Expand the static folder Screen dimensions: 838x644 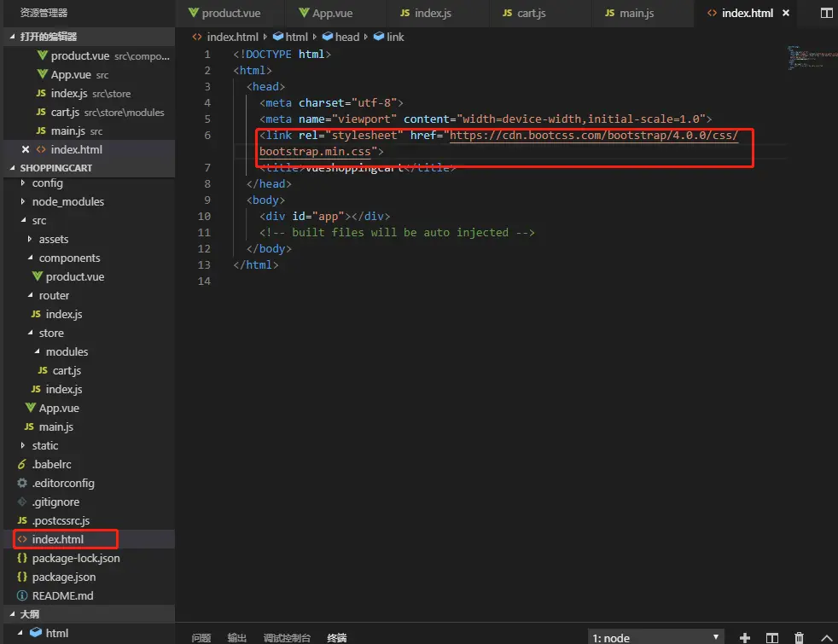(89, 445)
